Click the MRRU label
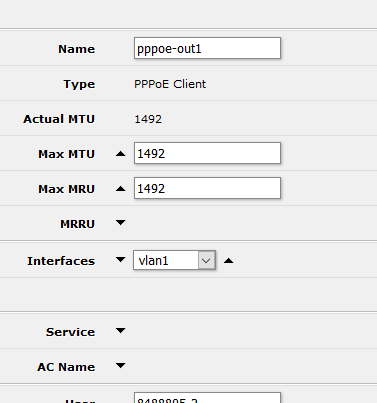Screen dimensions: 377x403 (x=78, y=224)
